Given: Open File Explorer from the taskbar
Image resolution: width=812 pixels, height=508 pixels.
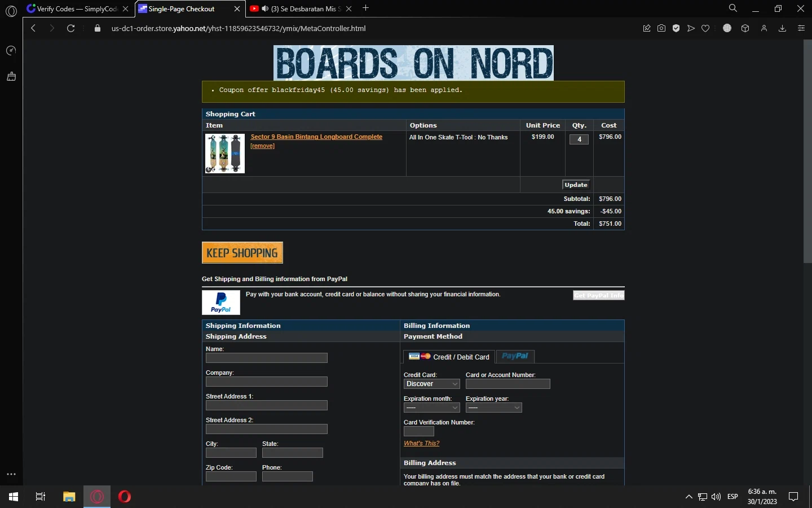Looking at the screenshot, I should point(69,497).
